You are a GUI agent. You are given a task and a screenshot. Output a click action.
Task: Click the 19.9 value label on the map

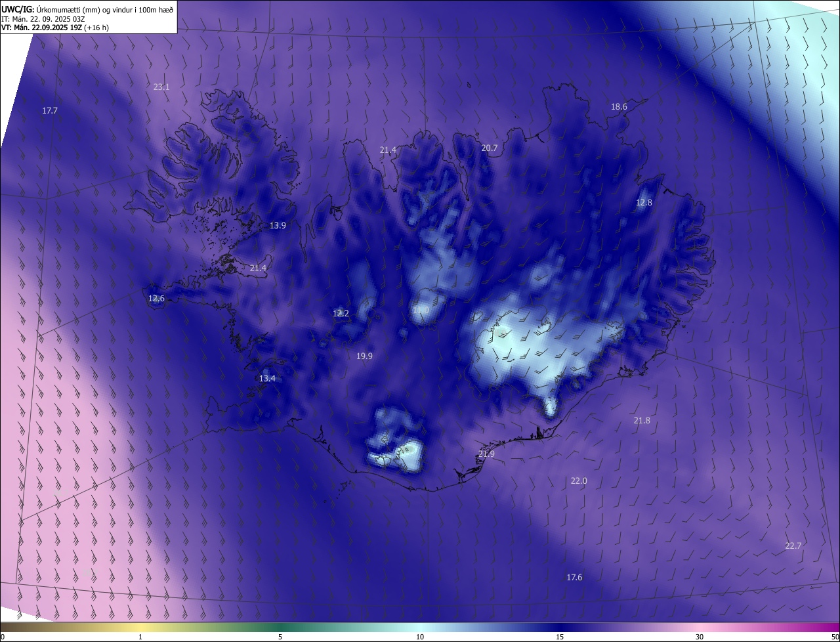364,356
